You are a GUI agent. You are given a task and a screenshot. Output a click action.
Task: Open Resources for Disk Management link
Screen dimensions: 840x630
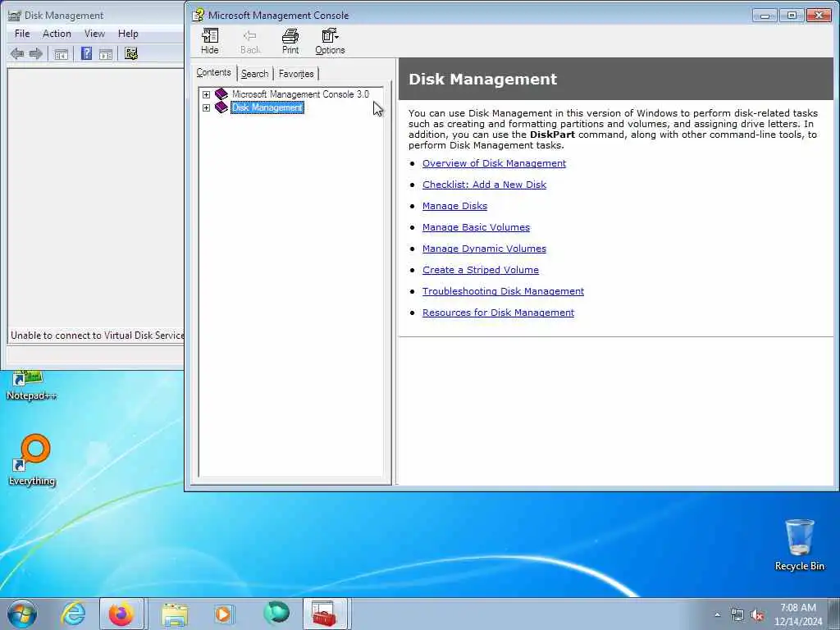pos(498,313)
